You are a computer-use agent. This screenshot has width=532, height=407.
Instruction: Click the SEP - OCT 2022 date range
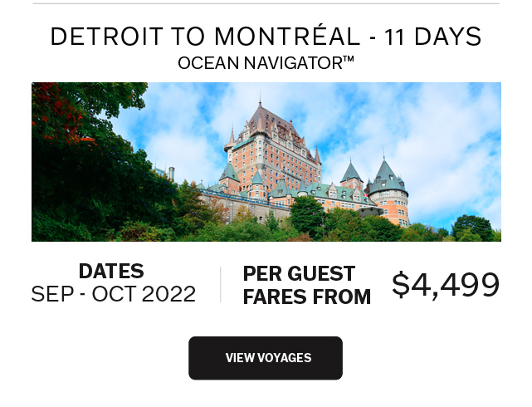pyautogui.click(x=113, y=294)
